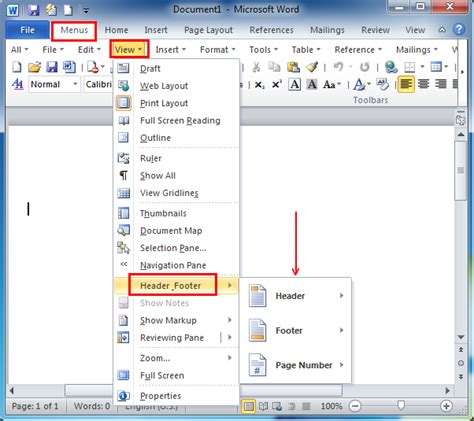
Task: Click the Show All paragraph mark icon
Action: pos(123,175)
